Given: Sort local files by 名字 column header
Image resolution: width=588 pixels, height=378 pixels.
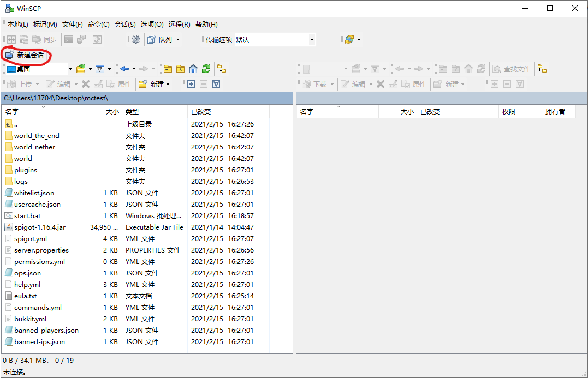Looking at the screenshot, I should pos(43,112).
